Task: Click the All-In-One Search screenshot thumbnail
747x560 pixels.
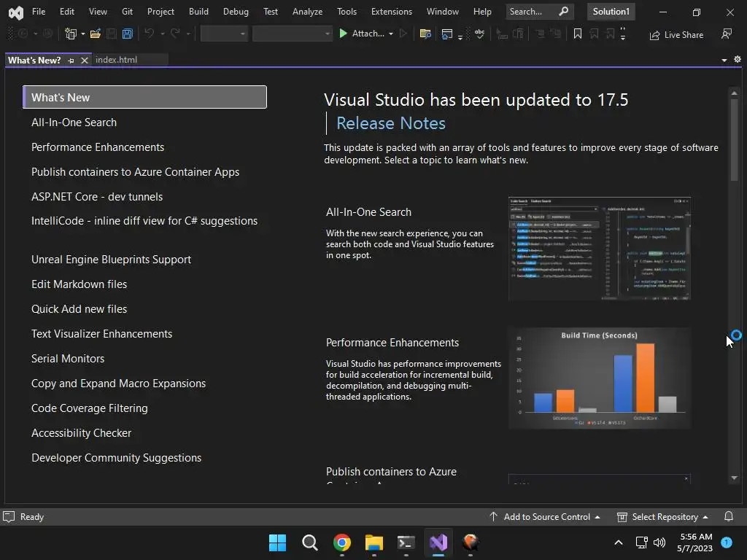Action: click(600, 249)
